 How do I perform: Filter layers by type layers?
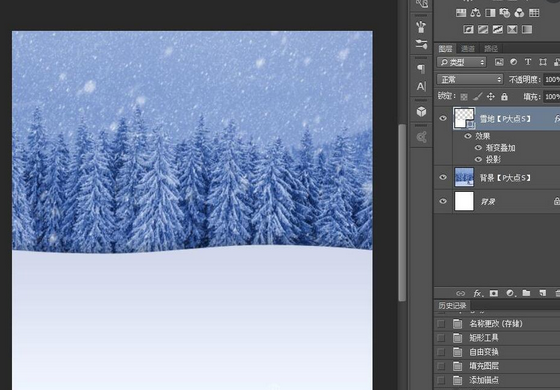click(528, 62)
